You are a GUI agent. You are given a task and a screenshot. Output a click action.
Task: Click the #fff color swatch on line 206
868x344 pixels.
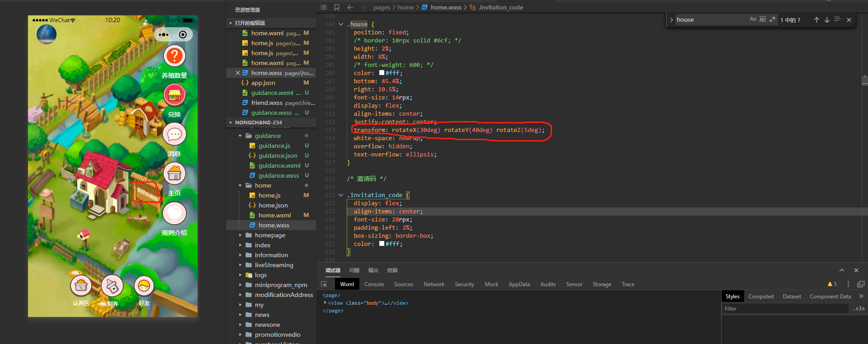coord(382,73)
